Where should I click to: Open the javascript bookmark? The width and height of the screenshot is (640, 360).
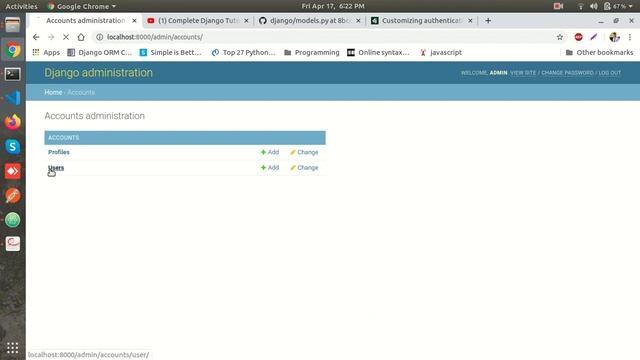click(x=441, y=52)
